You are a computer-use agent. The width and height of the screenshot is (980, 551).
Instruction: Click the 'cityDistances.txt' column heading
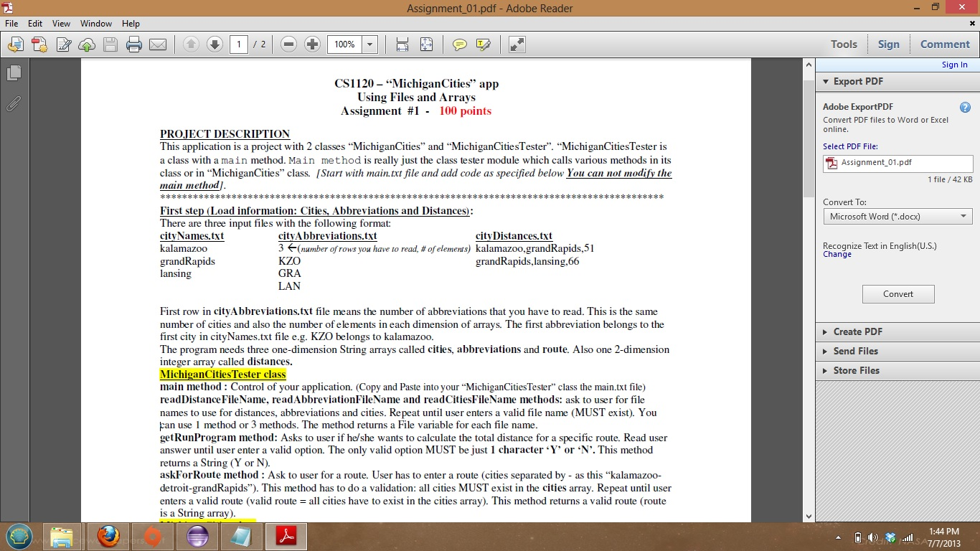514,236
